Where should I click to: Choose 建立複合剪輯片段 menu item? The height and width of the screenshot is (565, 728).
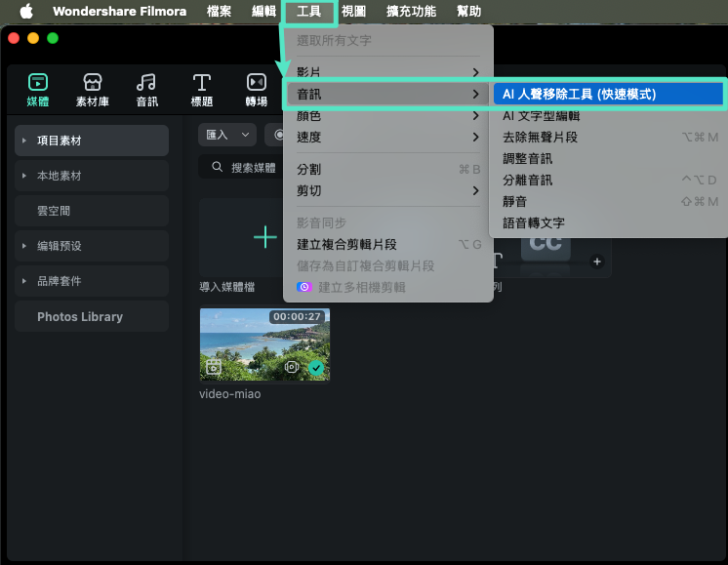click(x=387, y=244)
